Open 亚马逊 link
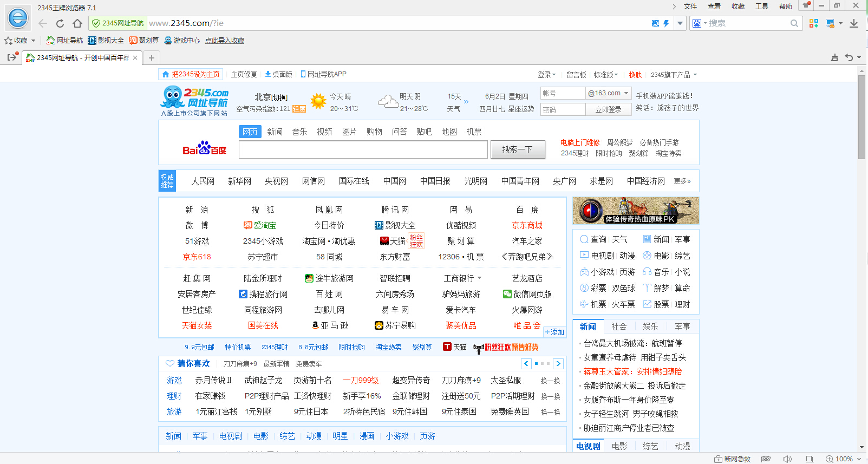868x464 pixels. 330,325
